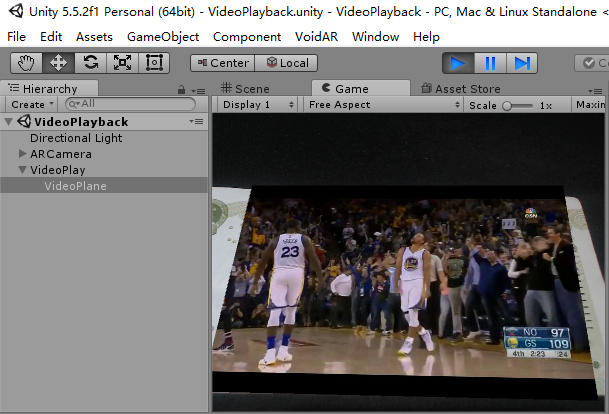Open Game view panel options menu
The width and height of the screenshot is (609, 414).
(x=595, y=91)
